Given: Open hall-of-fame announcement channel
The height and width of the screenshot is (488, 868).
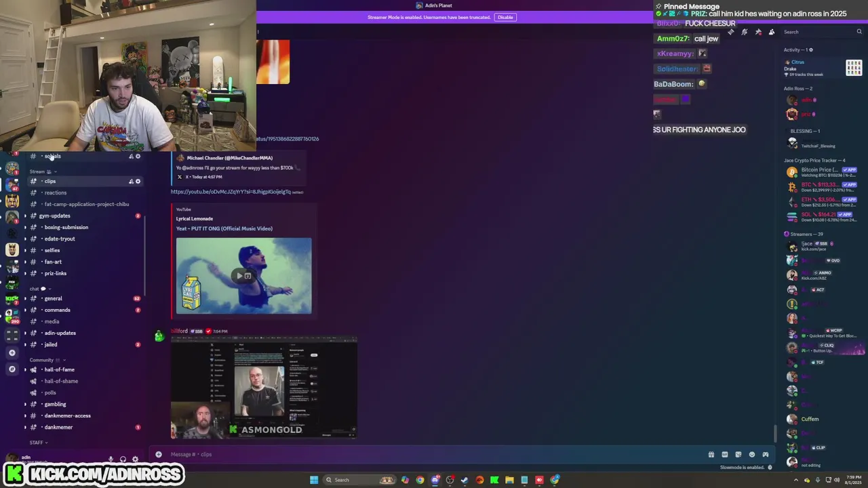Looking at the screenshot, I should click(x=85, y=369).
